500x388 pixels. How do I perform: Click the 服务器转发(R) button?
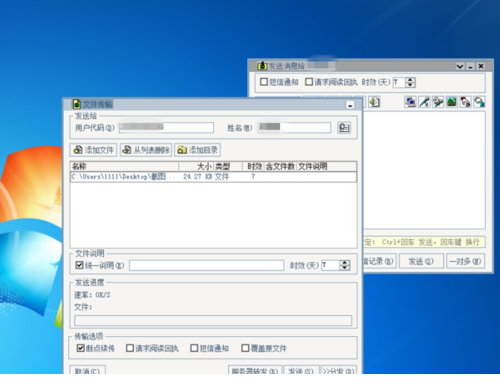tap(255, 370)
